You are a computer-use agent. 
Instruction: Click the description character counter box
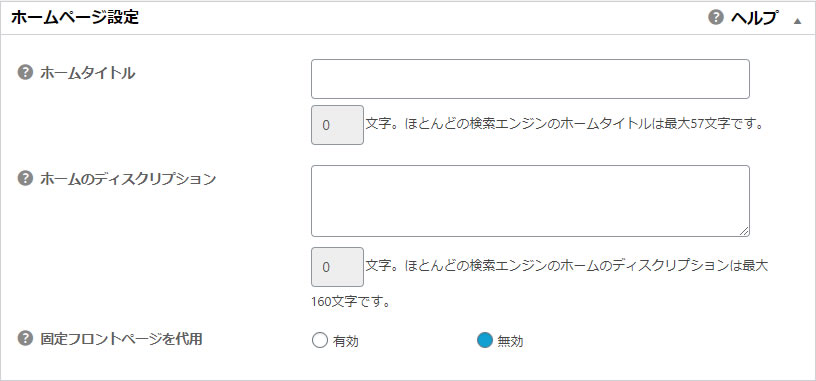(x=337, y=267)
